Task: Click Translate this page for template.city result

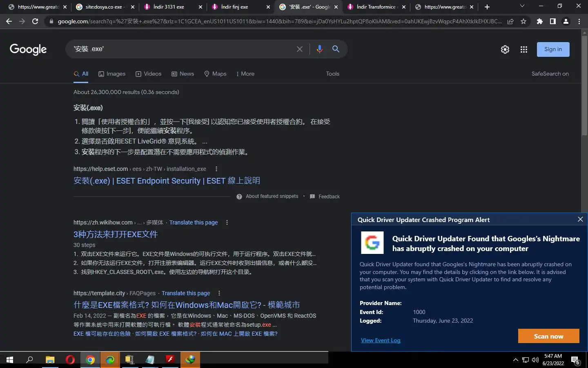Action: tap(186, 293)
